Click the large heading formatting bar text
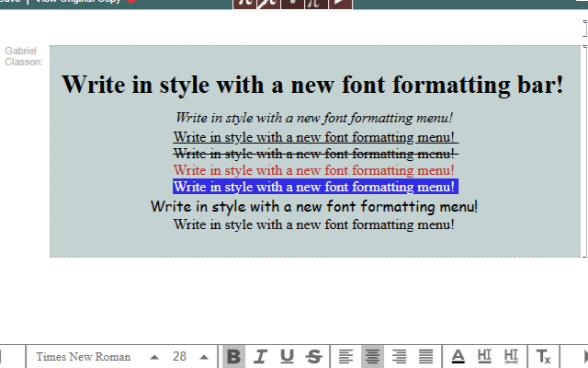Screen dimensions: 588x368 [312, 86]
